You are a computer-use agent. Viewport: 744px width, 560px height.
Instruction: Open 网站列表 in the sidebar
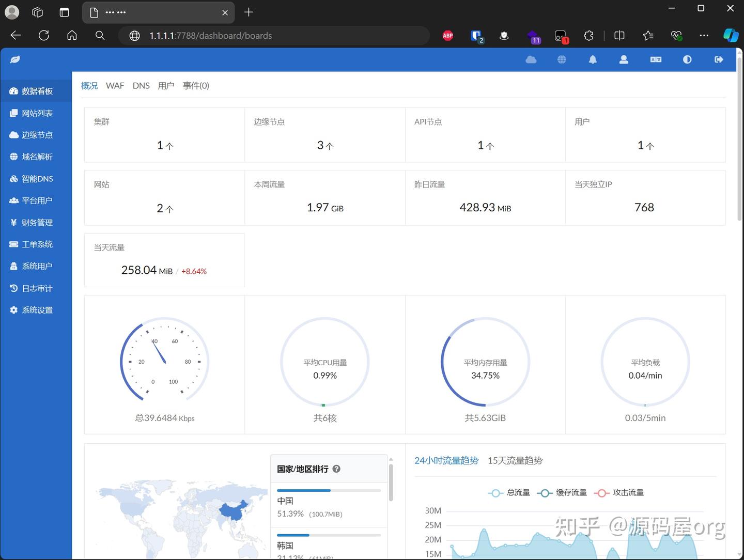point(37,113)
